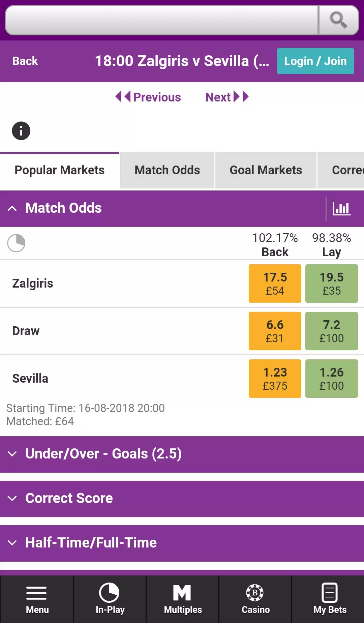The width and height of the screenshot is (364, 623).
Task: Click the Login / Join button
Action: coord(315,61)
